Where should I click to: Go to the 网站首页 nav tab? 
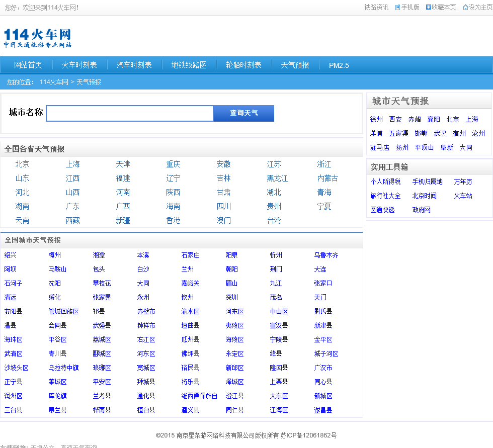[28, 65]
